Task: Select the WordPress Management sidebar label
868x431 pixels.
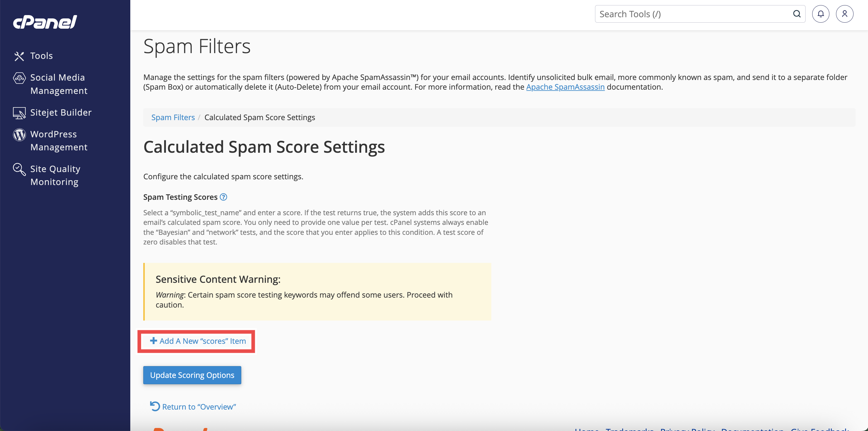Action: pos(59,141)
